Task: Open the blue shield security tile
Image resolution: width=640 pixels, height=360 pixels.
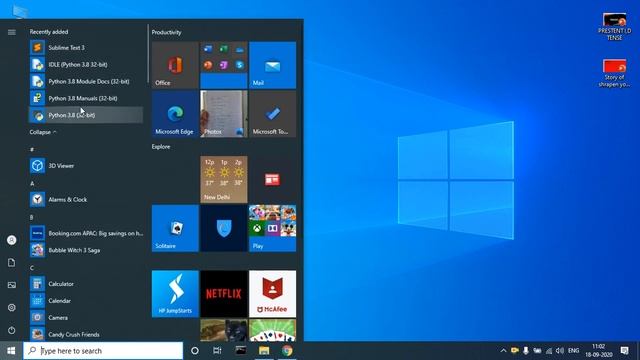Action: (224, 229)
